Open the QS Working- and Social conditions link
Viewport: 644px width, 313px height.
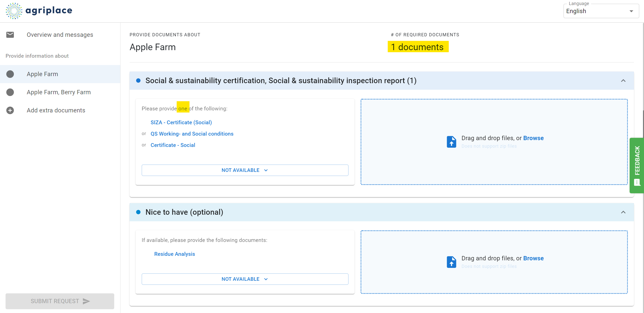tap(192, 134)
